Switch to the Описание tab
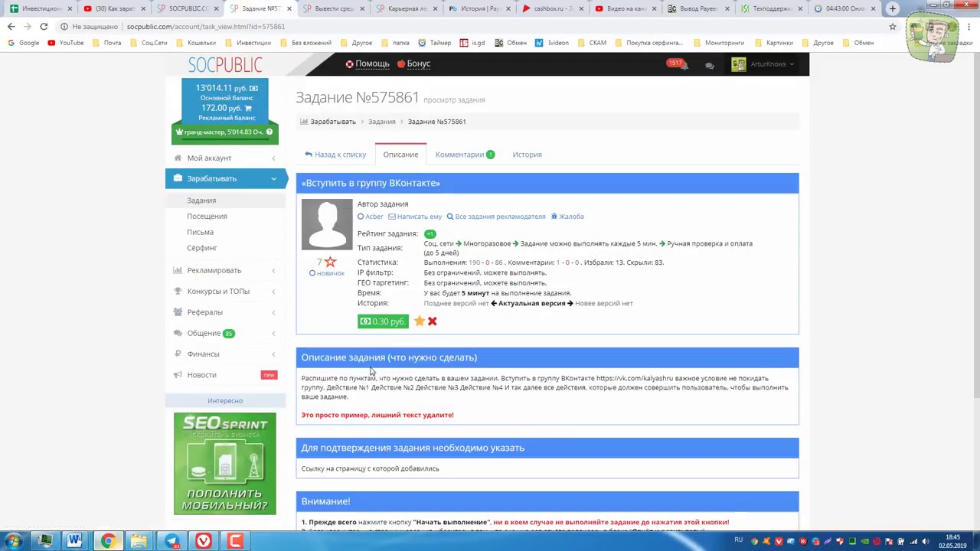Screen dimensions: 980x551 (400, 155)
